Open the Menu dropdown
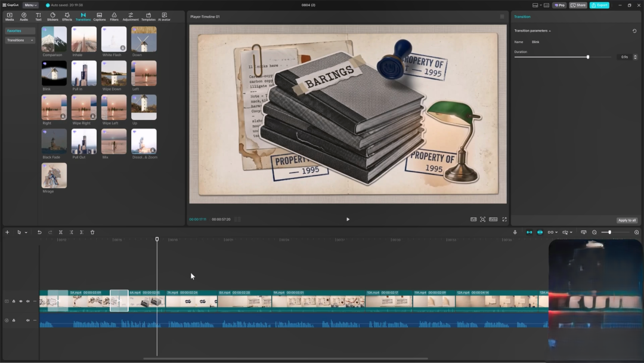 [30, 5]
